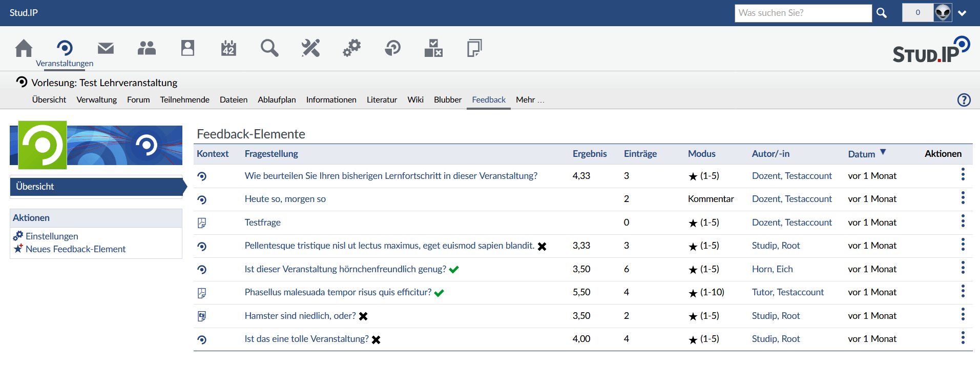This screenshot has width=980, height=365.
Task: Open the admin gears icon
Action: 351,48
